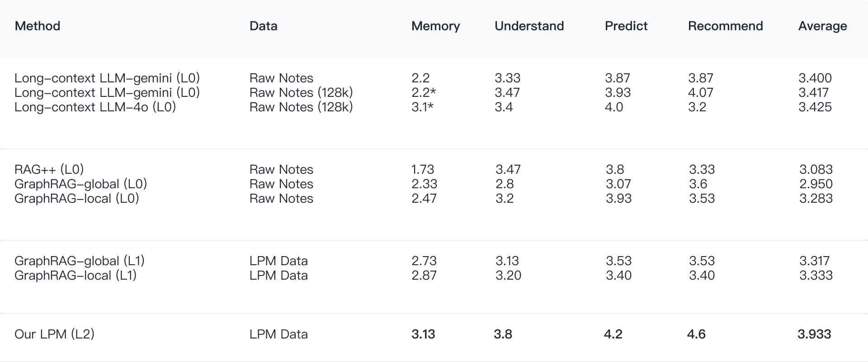Click the Data column header

264,26
